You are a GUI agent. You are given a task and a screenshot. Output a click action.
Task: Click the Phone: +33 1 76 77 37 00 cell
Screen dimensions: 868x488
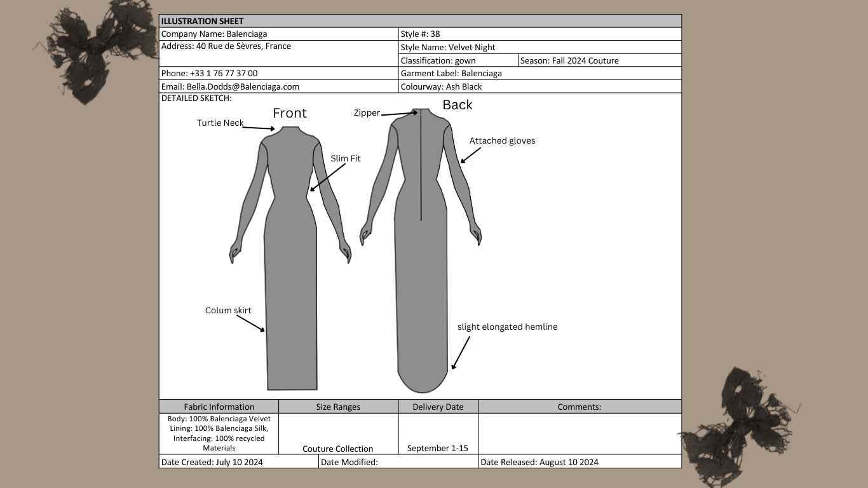pyautogui.click(x=278, y=73)
